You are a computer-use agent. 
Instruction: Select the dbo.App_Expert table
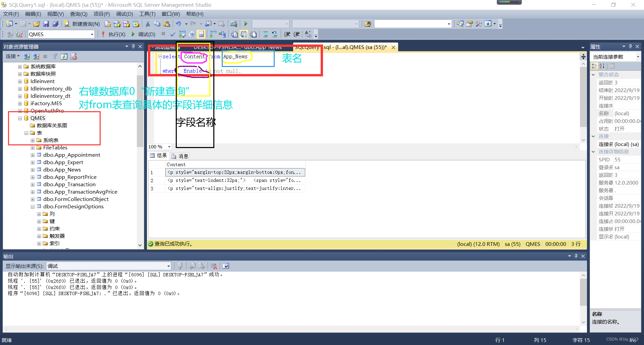(63, 162)
